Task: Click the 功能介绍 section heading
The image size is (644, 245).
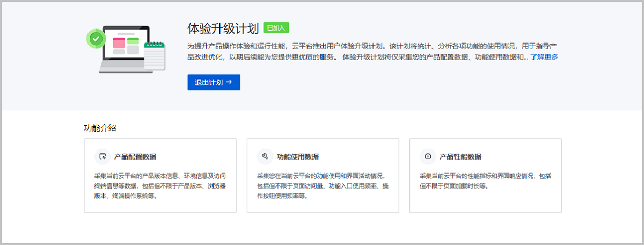Action: 100,128
